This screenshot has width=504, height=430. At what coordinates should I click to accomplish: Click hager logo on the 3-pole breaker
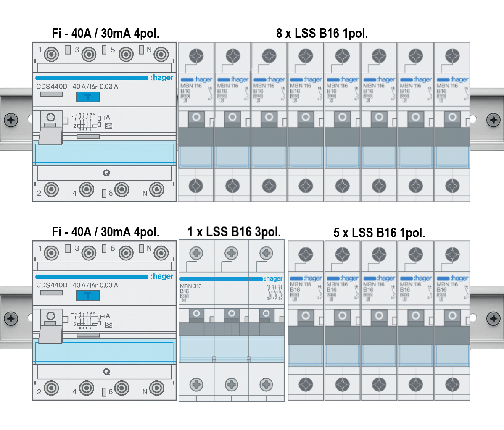point(273,278)
